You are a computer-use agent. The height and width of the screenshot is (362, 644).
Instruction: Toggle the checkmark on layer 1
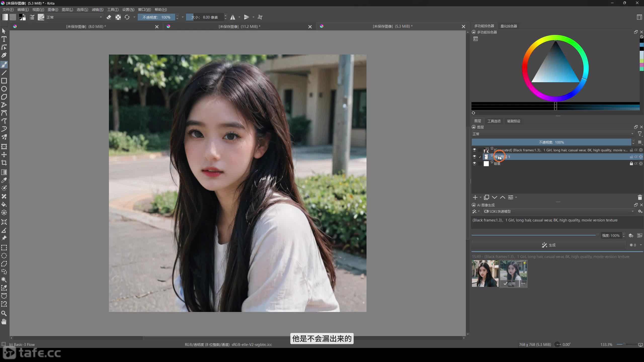coord(480,157)
